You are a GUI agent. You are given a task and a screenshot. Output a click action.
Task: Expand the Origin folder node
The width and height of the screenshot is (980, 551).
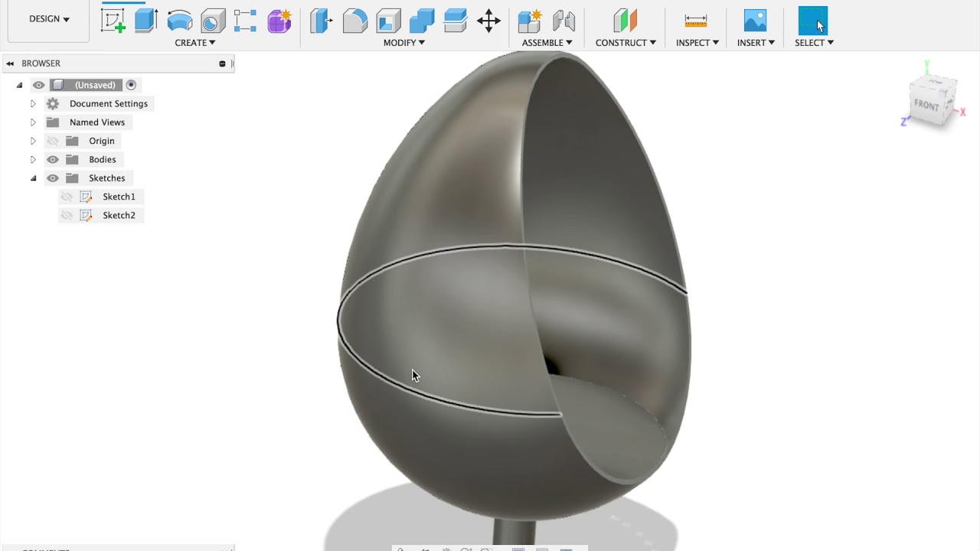(33, 141)
